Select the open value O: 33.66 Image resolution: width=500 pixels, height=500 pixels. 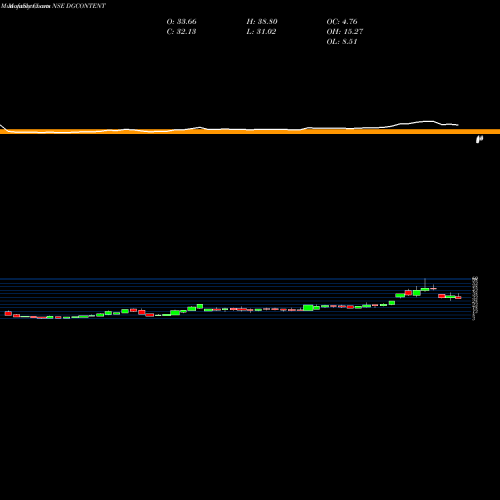point(182,22)
